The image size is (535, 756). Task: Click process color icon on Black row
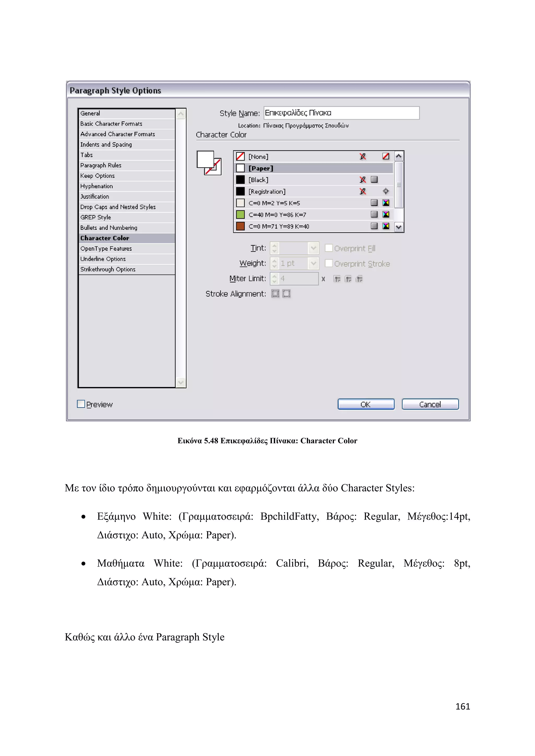tap(374, 179)
